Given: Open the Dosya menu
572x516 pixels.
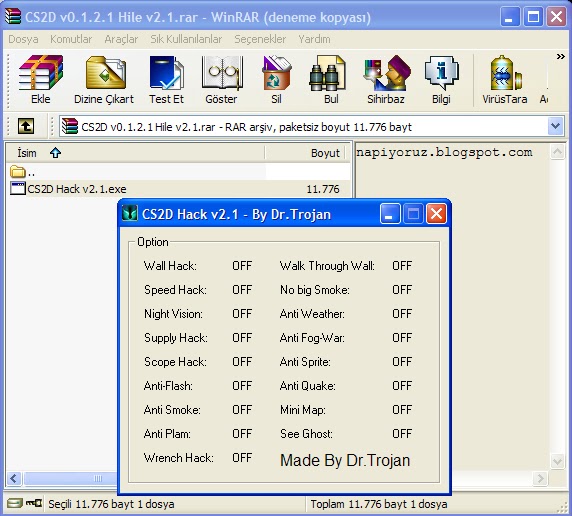Looking at the screenshot, I should coord(23,39).
